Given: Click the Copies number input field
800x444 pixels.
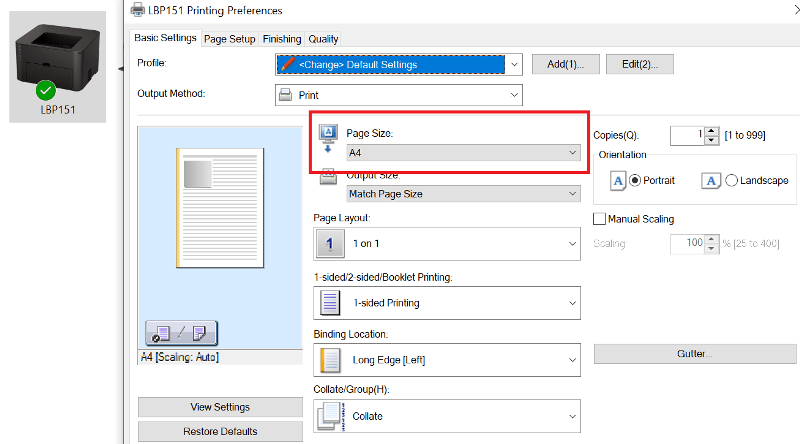Looking at the screenshot, I should [x=687, y=136].
